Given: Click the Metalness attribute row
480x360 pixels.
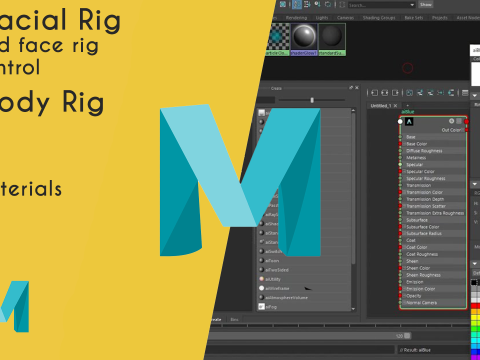Looking at the screenshot, I should pyautogui.click(x=434, y=158).
